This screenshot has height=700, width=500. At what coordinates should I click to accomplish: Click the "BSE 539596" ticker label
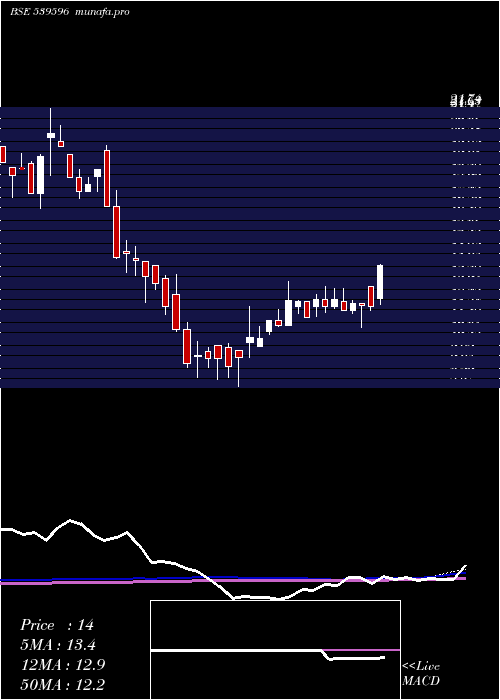pyautogui.click(x=39, y=12)
